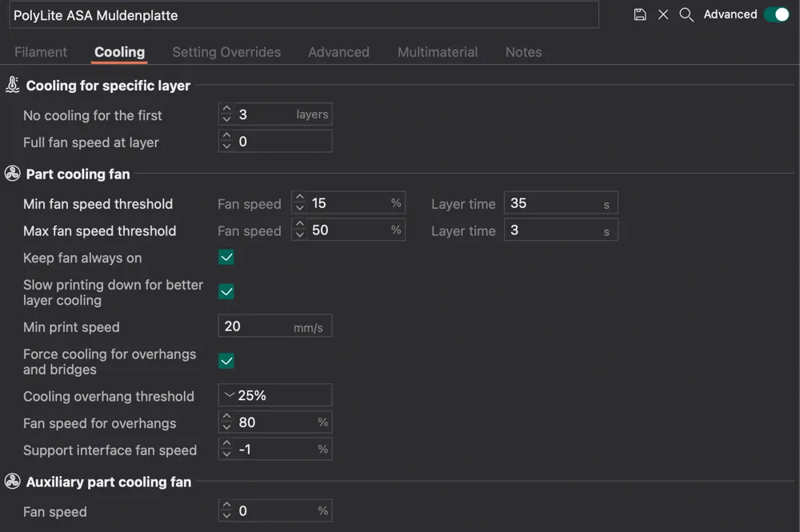Click the Min print speed field

pyautogui.click(x=275, y=326)
